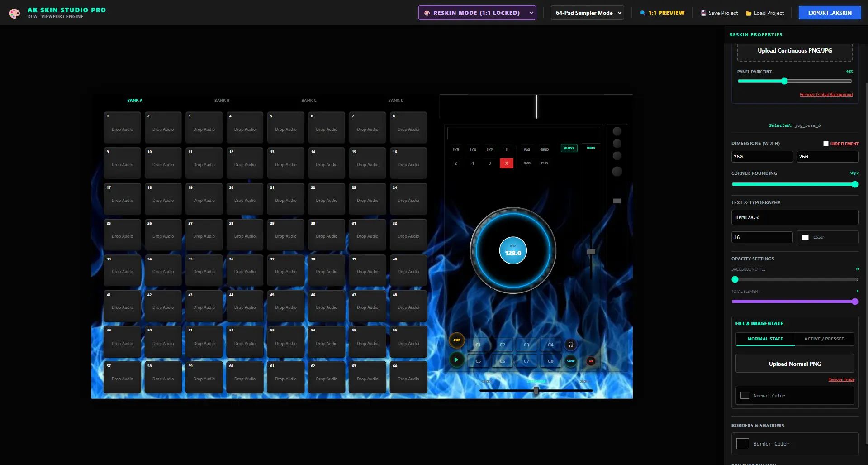The width and height of the screenshot is (868, 465).
Task: Select sampler pad 1
Action: tap(122, 127)
